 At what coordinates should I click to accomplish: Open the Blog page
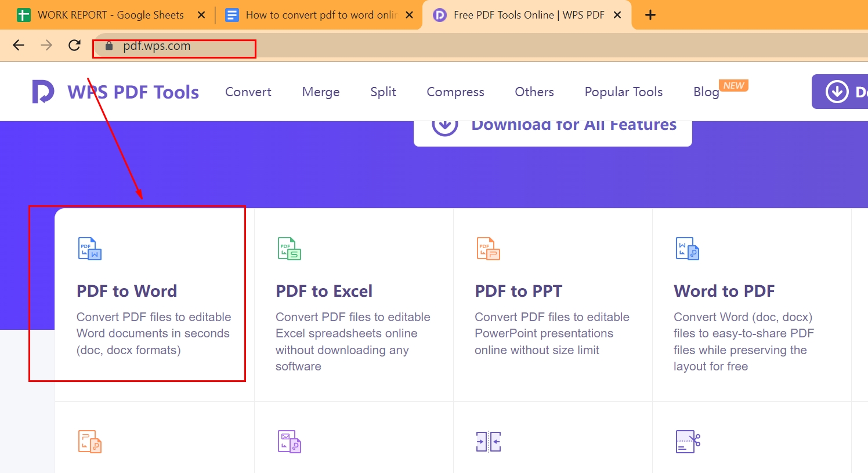click(x=706, y=92)
